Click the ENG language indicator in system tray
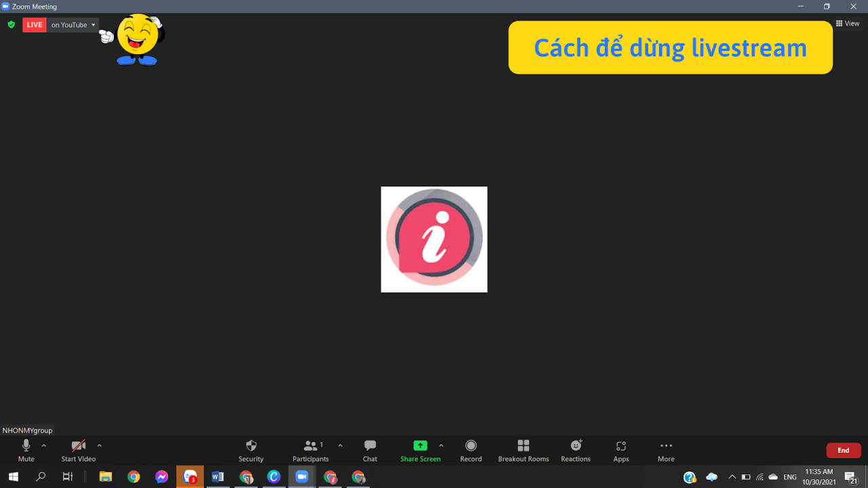The height and width of the screenshot is (488, 868). 789,476
